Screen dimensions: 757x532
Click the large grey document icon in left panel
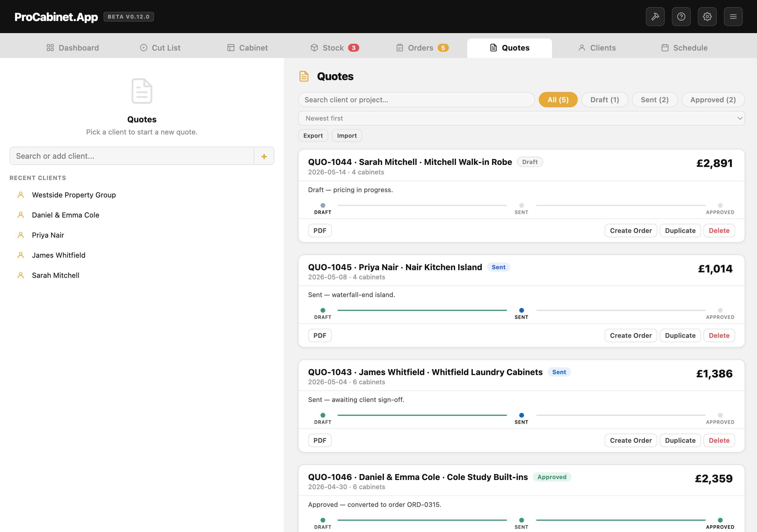tap(142, 91)
